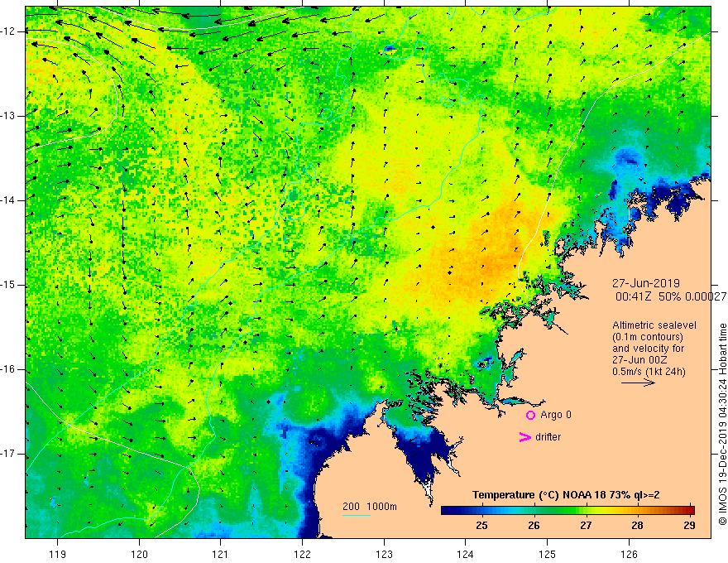Click the 'Argo 0' label

[556, 415]
